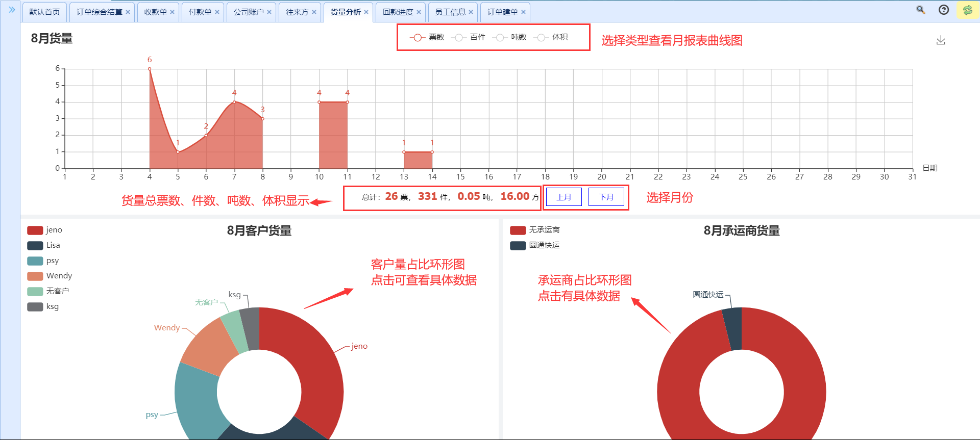Close the 往来方 tab
Image resolution: width=980 pixels, height=440 pixels.
(314, 12)
